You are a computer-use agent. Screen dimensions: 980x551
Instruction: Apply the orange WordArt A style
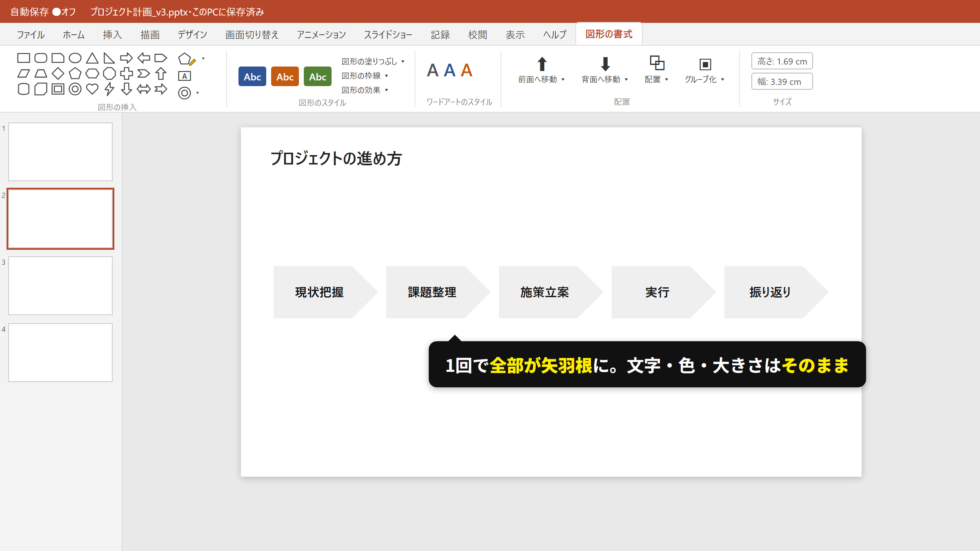467,70
